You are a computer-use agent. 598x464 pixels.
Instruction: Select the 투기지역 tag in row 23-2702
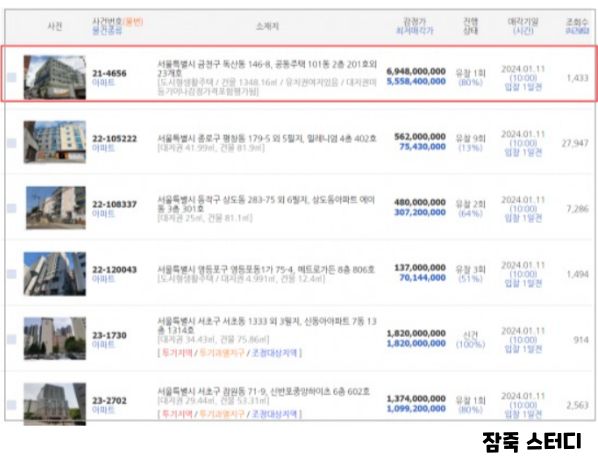(x=177, y=414)
